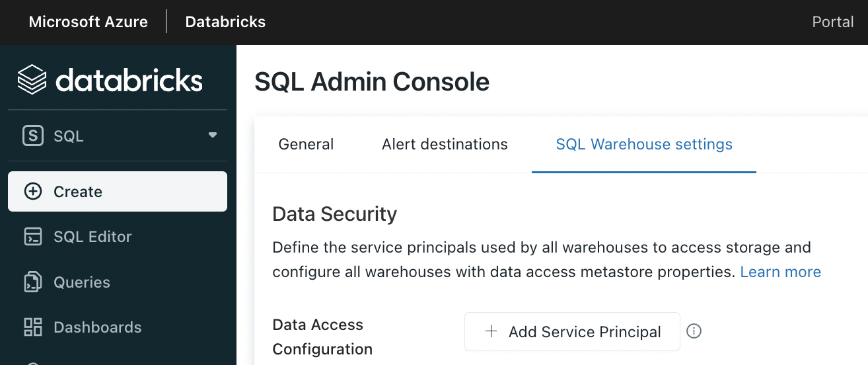Viewport: 868px width, 365px height.
Task: Click the SQL Admin Console heading
Action: pos(372,82)
